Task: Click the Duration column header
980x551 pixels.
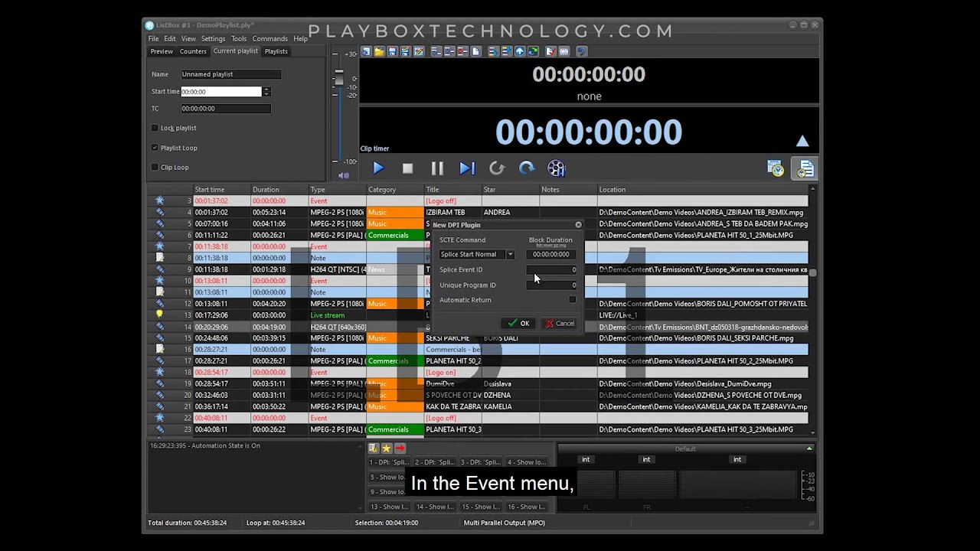Action: coord(279,190)
